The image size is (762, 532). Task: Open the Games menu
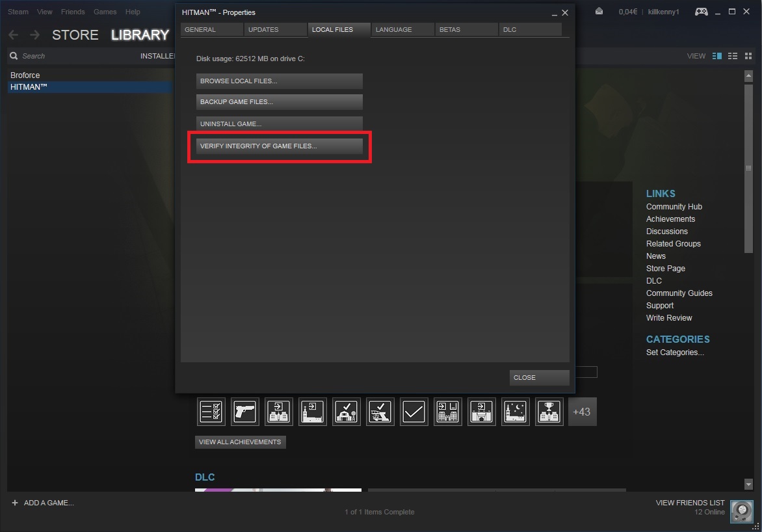click(105, 12)
